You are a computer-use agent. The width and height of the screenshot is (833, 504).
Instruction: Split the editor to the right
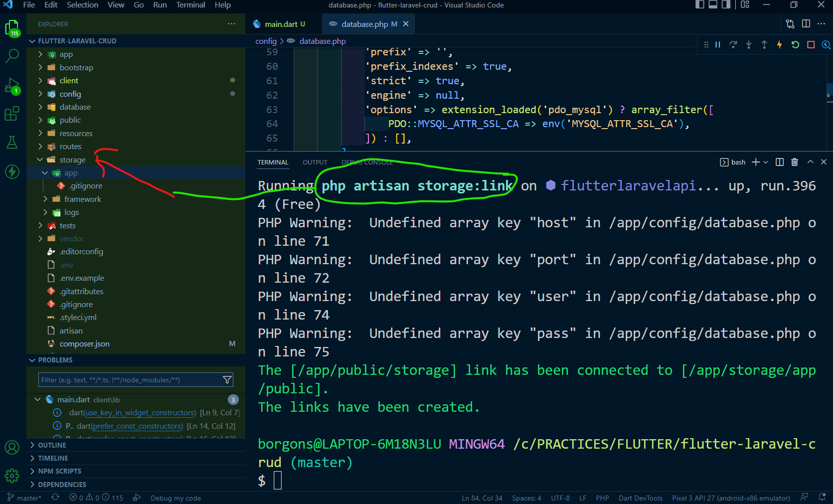point(806,24)
